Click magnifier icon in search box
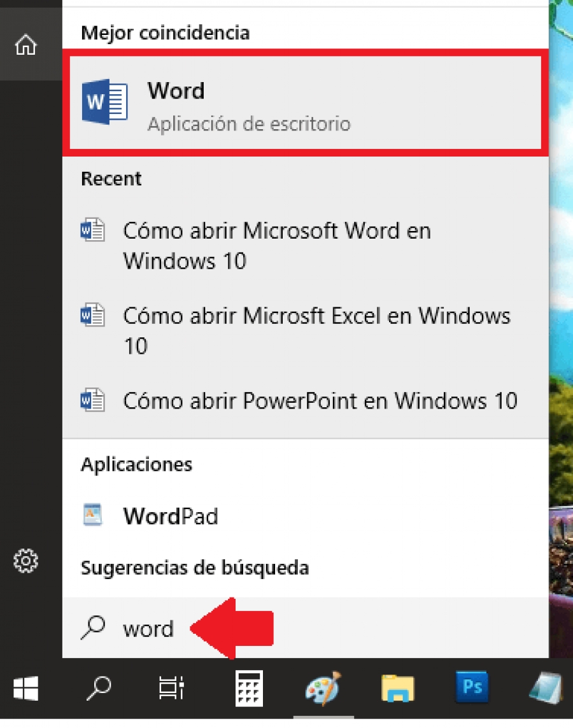The height and width of the screenshot is (728, 573). pos(94,627)
